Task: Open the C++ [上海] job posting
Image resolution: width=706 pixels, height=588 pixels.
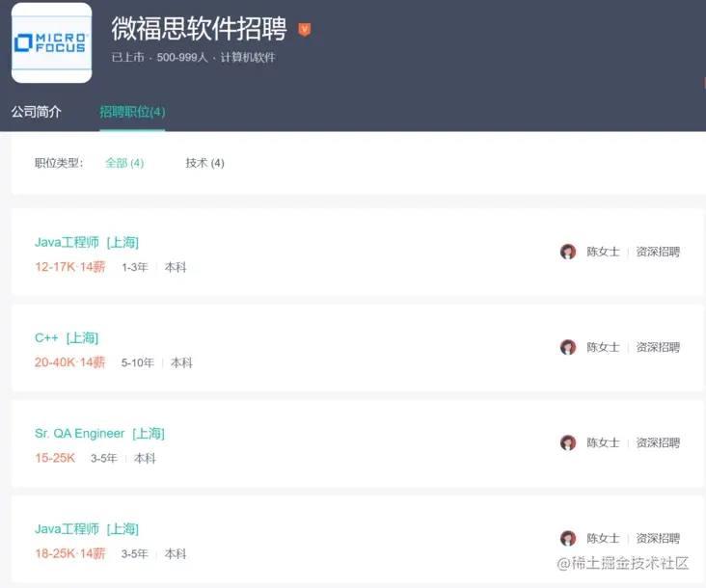Action: click(x=67, y=338)
